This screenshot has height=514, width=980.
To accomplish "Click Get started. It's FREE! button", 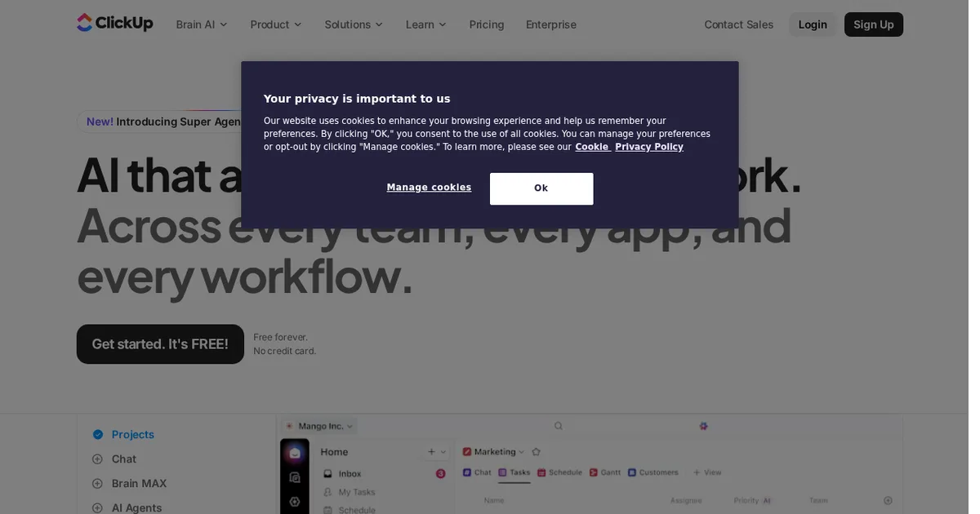I will (x=160, y=344).
